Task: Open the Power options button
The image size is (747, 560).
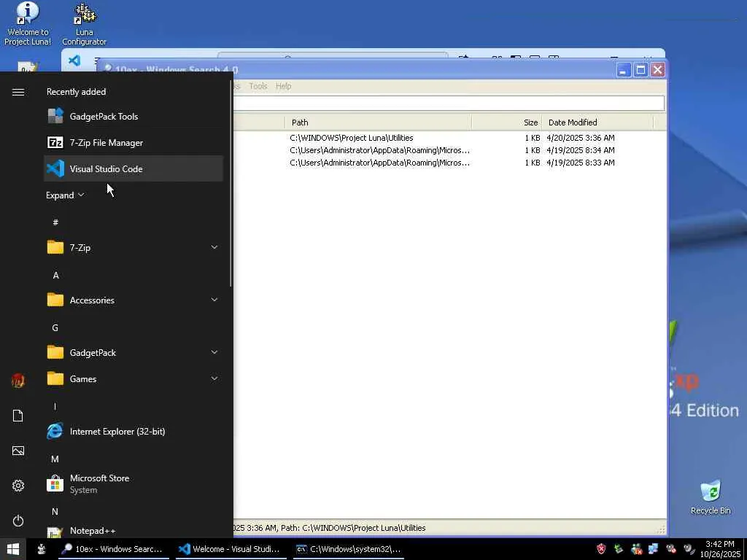Action: tap(18, 521)
